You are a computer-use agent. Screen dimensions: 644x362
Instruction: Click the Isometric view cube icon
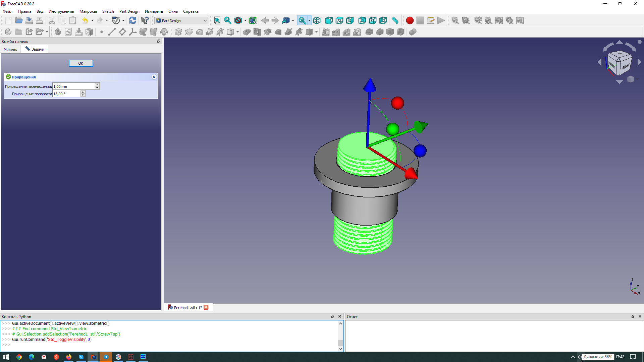317,20
